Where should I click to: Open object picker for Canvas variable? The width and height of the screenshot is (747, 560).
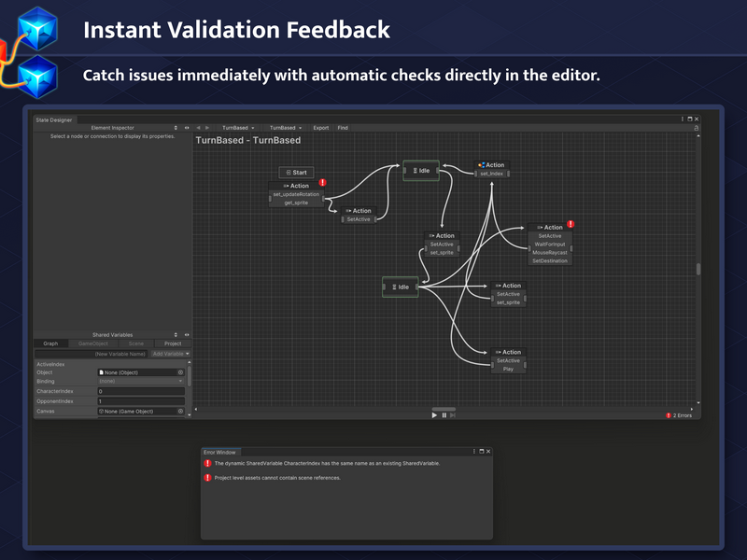(180, 411)
